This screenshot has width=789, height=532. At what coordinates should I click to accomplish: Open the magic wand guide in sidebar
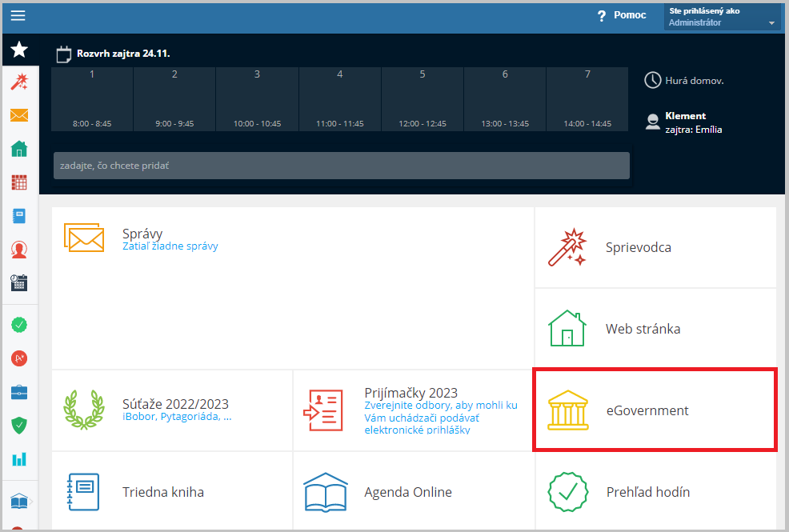[x=19, y=82]
